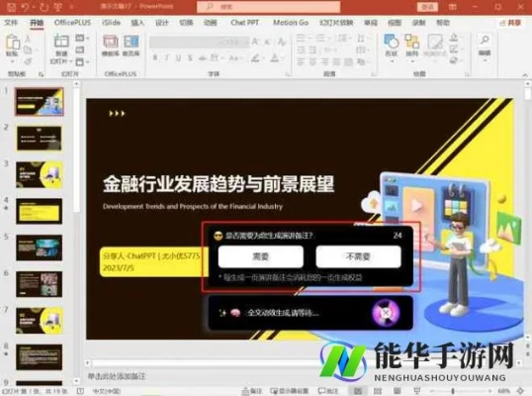Open the slide Layout dropdown
This screenshot has height=396, width=532.
(x=82, y=38)
